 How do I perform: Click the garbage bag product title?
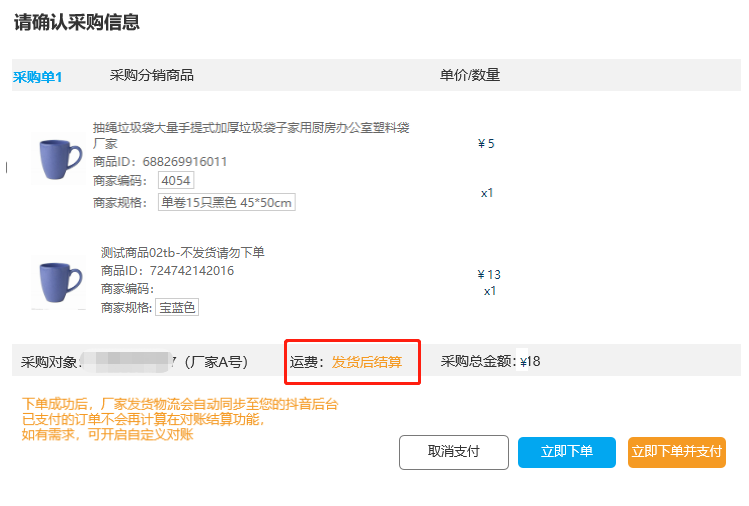(x=251, y=135)
